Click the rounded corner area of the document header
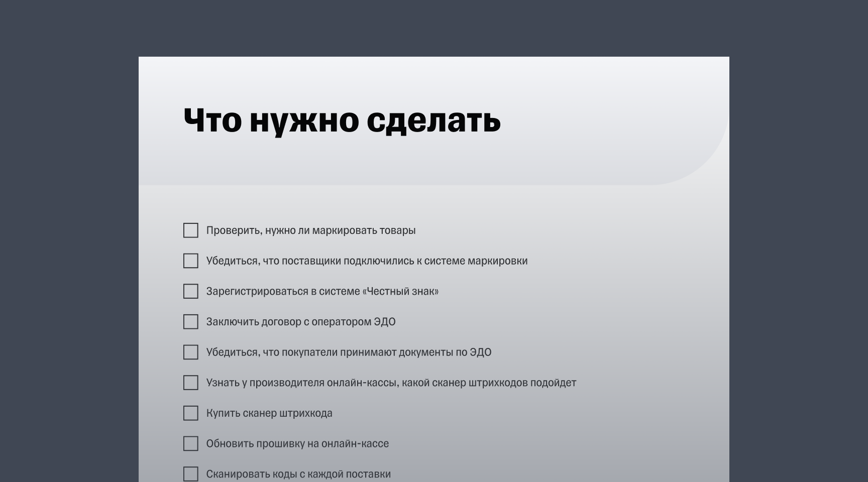The width and height of the screenshot is (868, 482). tap(698, 166)
